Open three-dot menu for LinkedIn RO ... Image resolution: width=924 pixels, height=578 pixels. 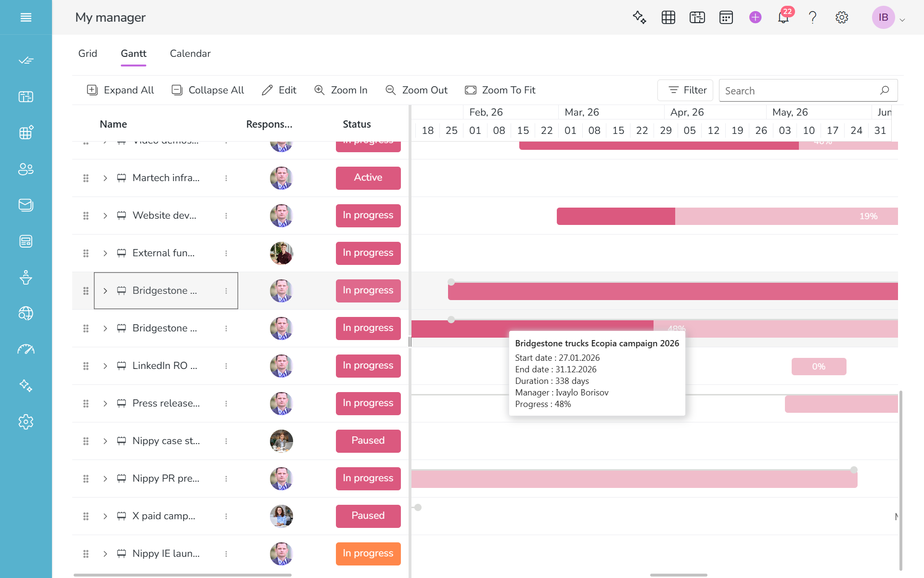tap(226, 366)
